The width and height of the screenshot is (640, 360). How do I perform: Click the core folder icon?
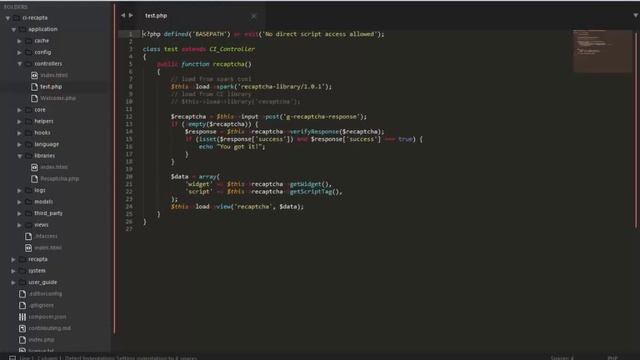29,110
